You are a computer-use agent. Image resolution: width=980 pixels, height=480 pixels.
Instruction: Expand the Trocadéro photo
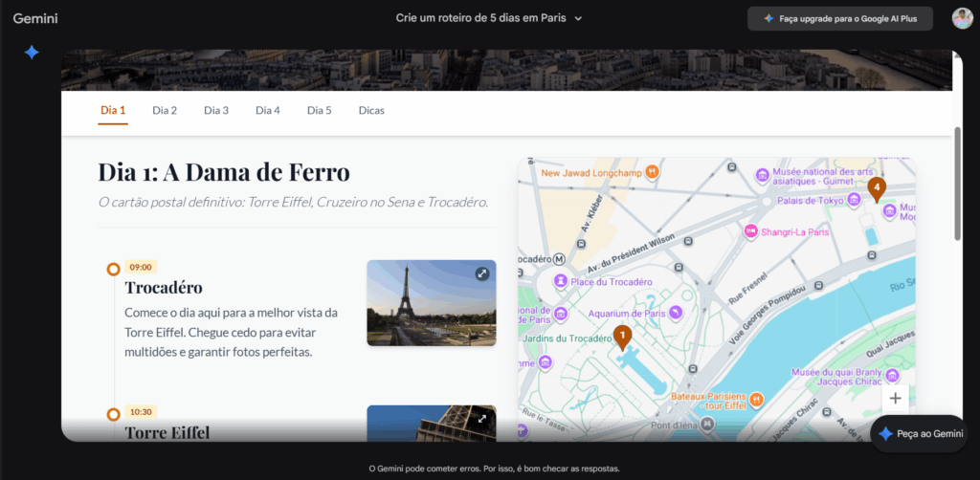coord(482,273)
